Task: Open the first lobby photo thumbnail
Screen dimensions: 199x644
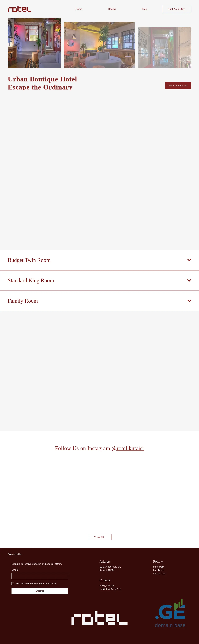Action: [x=34, y=43]
